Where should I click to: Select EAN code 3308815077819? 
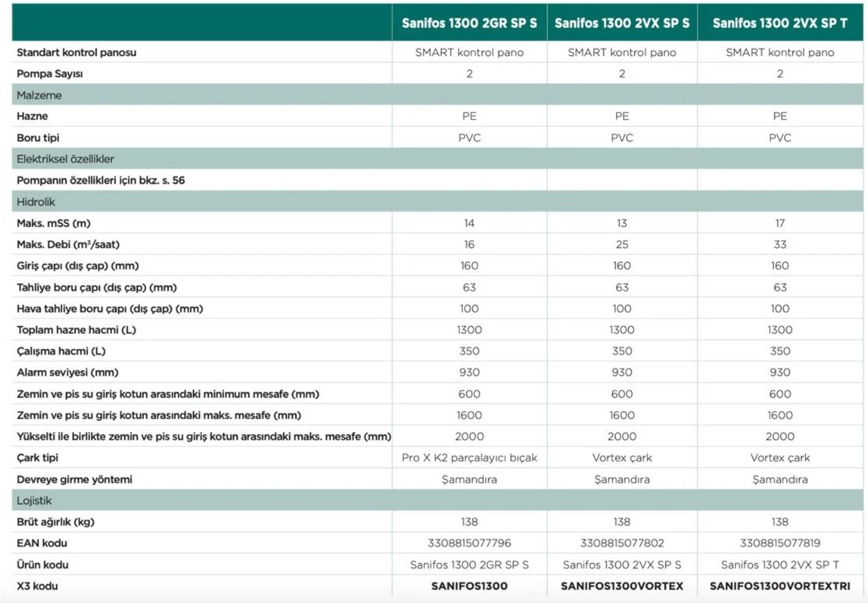pyautogui.click(x=780, y=543)
